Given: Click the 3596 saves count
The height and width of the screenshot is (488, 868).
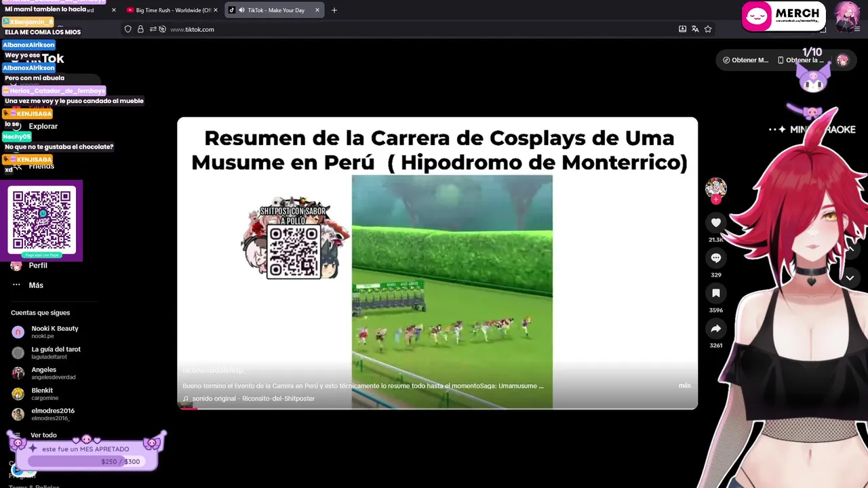Looking at the screenshot, I should click(715, 310).
